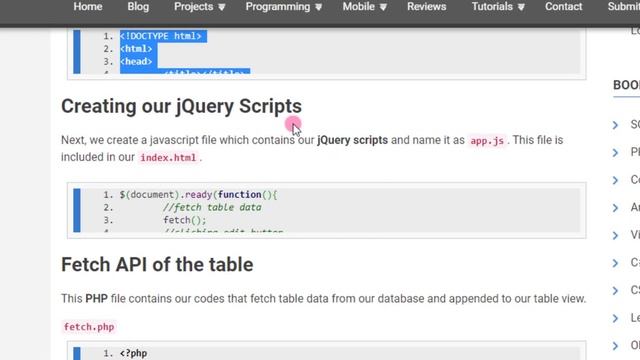Image resolution: width=640 pixels, height=360 pixels.
Task: Click the //fetch table data comment line
Action: coord(212,207)
